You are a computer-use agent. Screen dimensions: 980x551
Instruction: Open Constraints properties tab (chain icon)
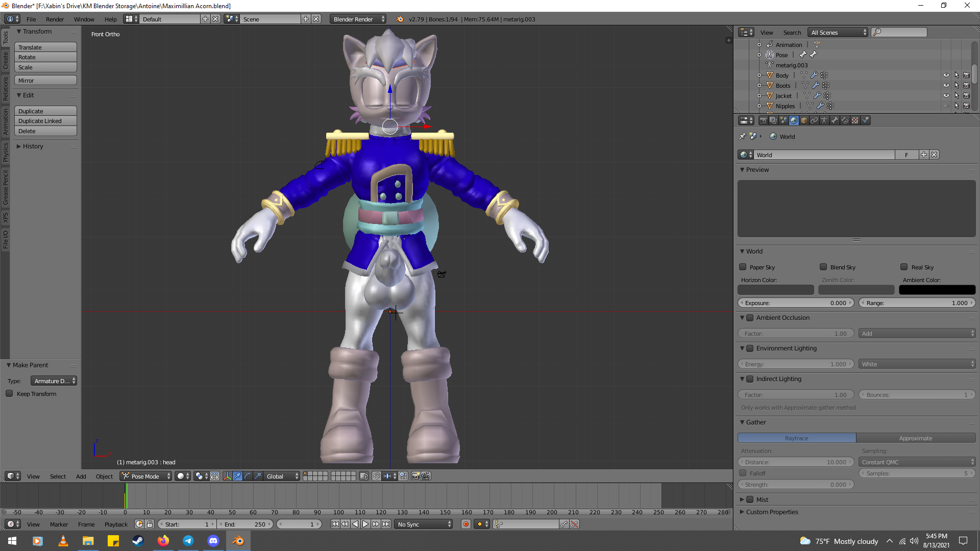pyautogui.click(x=814, y=120)
